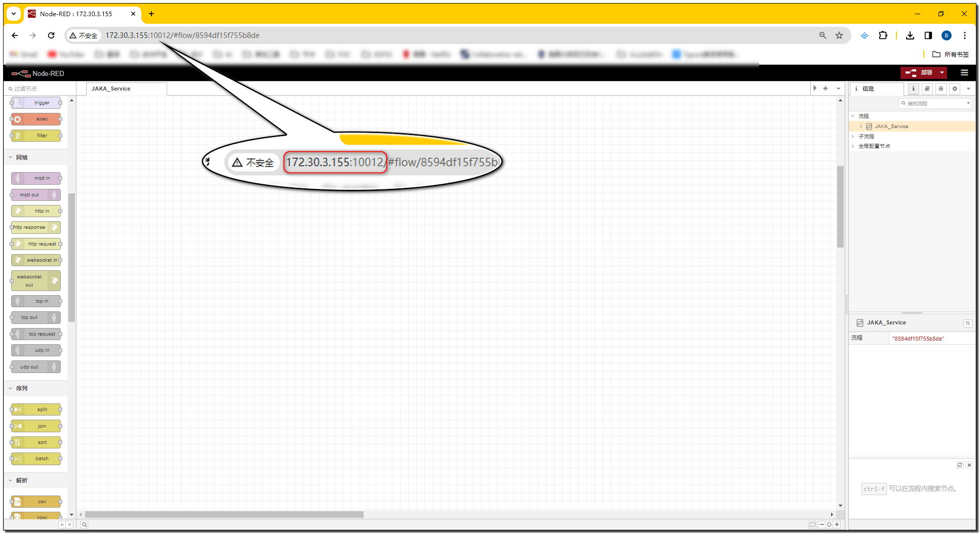Toggle the workspace navigator map view

click(x=812, y=524)
